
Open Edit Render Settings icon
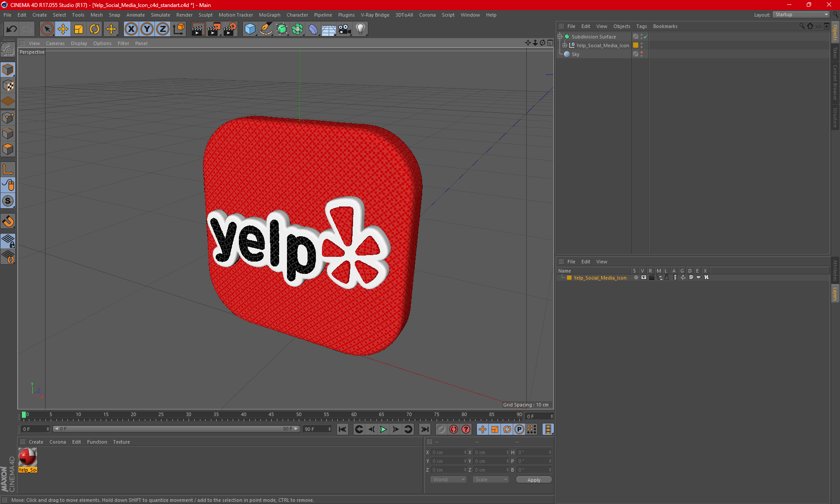(230, 29)
